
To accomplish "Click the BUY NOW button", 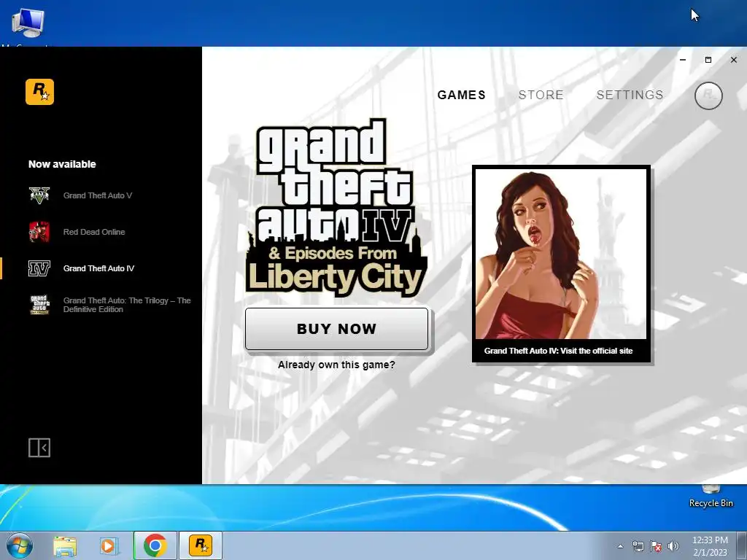I will pyautogui.click(x=337, y=329).
